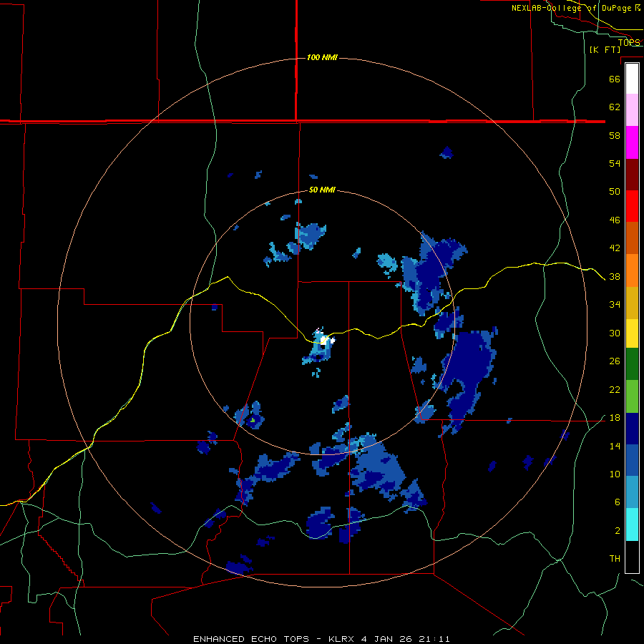Click the yellow swatch between 30 and 34
Viewport: 644px width, 644px height.
point(632,334)
